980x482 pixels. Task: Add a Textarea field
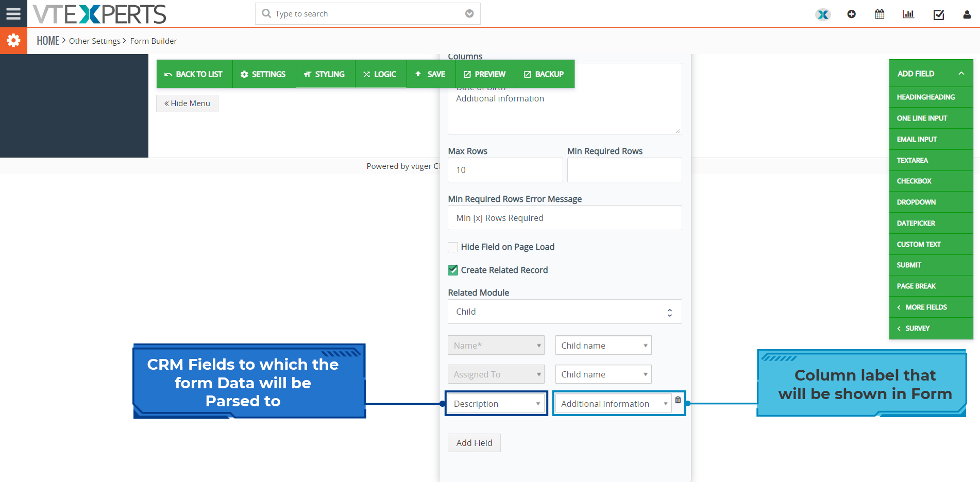[931, 160]
